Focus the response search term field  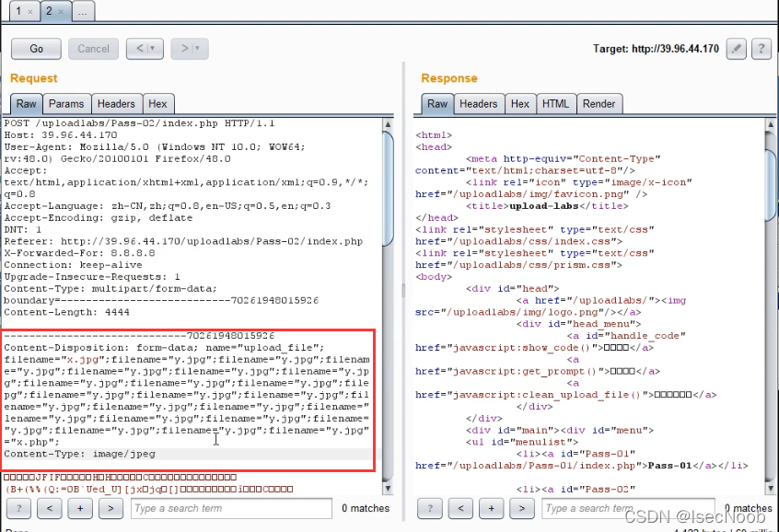pos(629,508)
